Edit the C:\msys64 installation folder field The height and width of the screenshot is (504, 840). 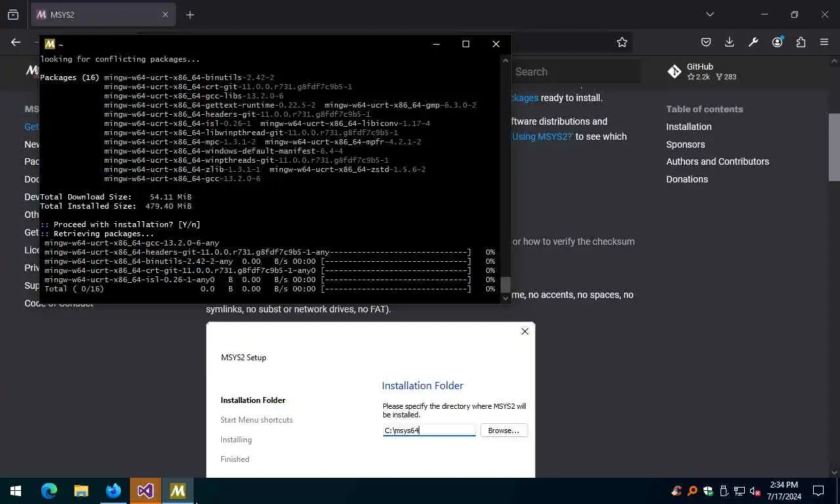[x=429, y=430]
